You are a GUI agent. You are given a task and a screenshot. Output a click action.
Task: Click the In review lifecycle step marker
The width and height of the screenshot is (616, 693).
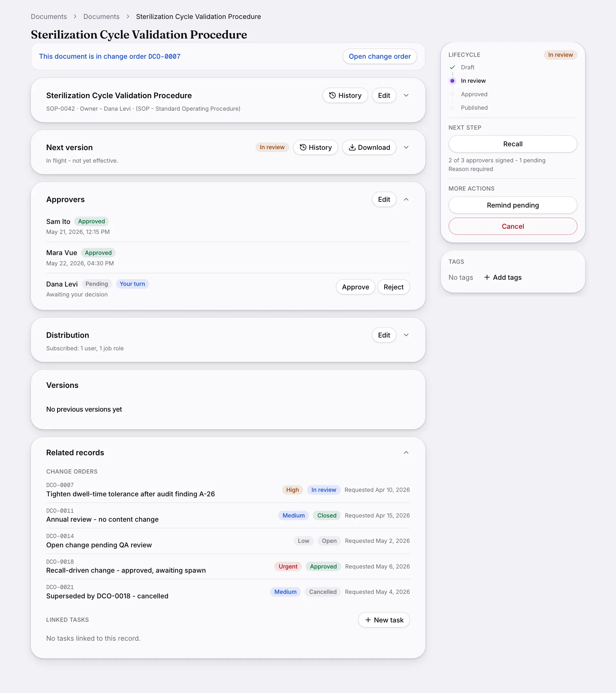pos(452,81)
